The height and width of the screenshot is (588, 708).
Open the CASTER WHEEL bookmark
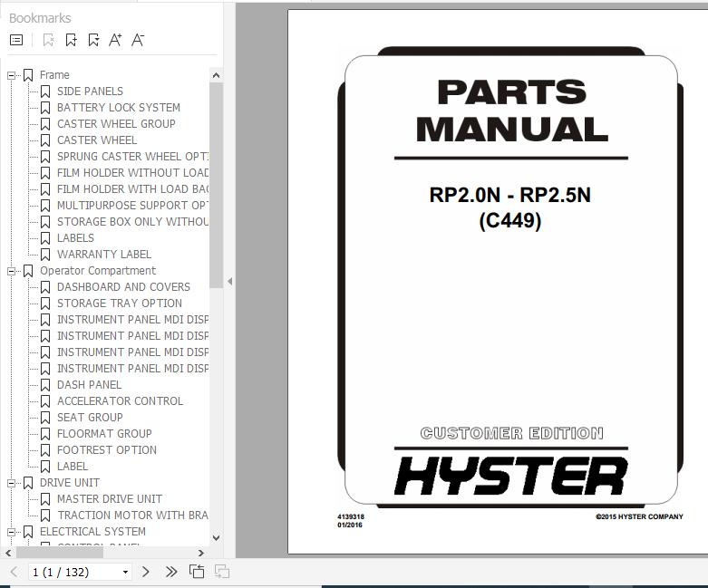(x=97, y=140)
